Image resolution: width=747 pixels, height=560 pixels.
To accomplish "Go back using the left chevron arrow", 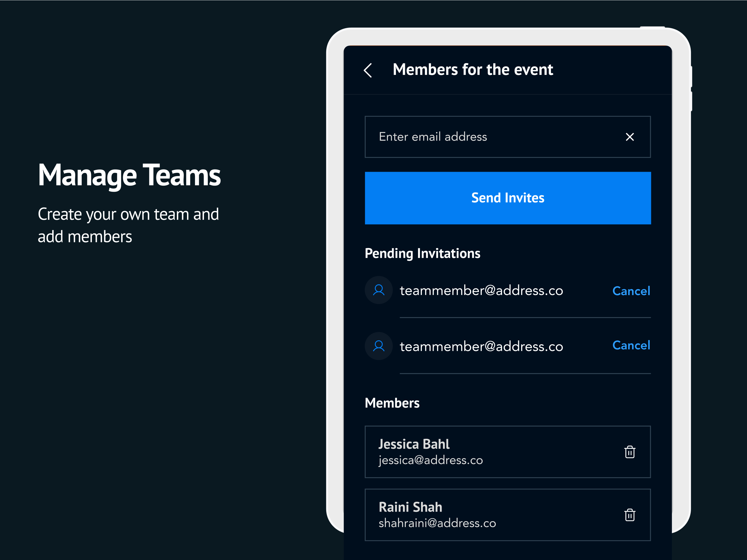I will 368,70.
